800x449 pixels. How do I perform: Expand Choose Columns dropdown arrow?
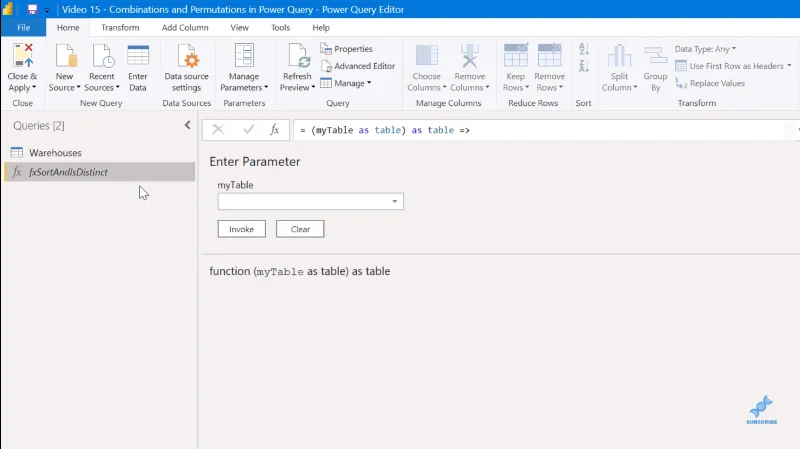tap(444, 87)
